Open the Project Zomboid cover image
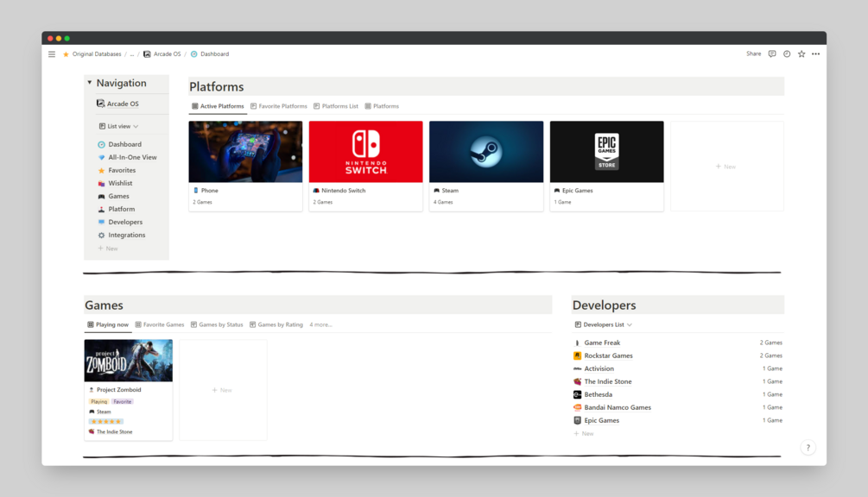Viewport: 868px width, 497px height. point(129,361)
